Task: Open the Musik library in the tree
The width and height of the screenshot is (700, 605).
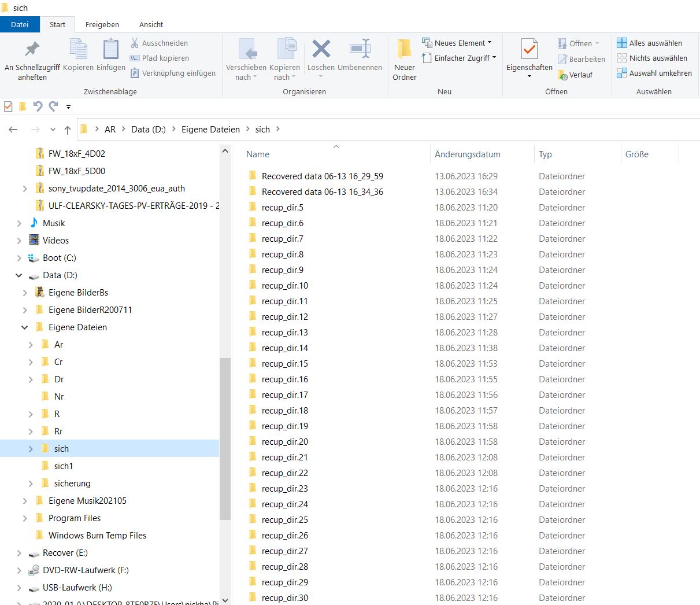Action: pos(54,223)
